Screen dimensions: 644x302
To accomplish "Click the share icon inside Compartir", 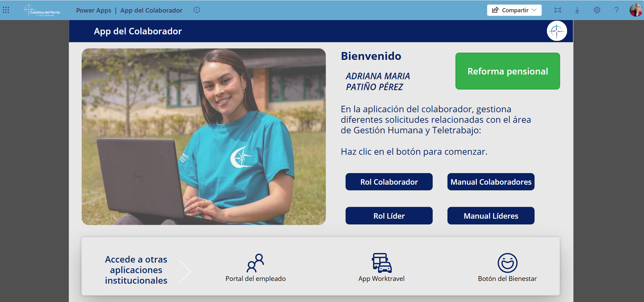I will (x=495, y=10).
